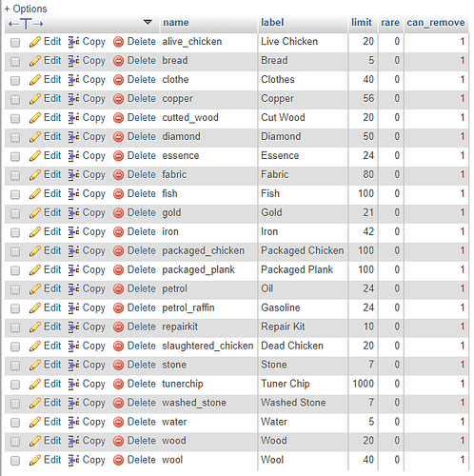Viewport: 474px width, 476px height.
Task: Expand the + Options link
Action: tap(26, 9)
